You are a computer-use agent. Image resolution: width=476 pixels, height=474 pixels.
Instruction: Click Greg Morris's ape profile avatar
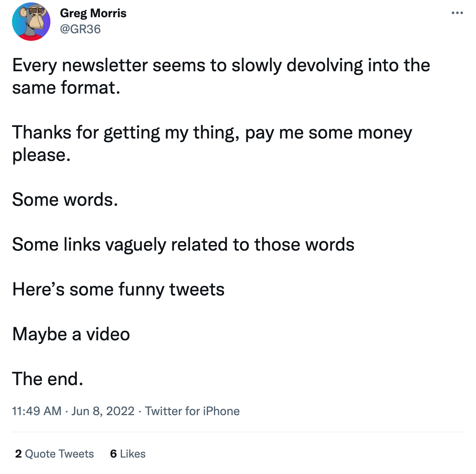click(31, 22)
